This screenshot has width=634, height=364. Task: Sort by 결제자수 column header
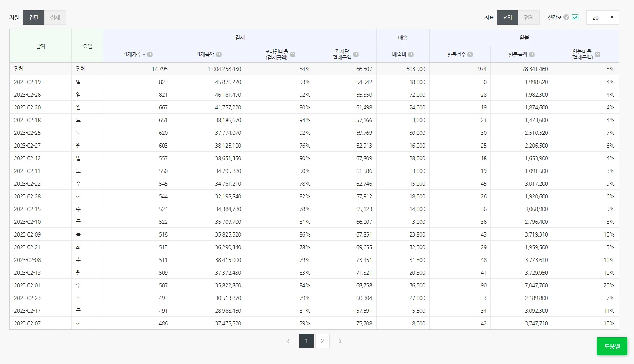132,55
